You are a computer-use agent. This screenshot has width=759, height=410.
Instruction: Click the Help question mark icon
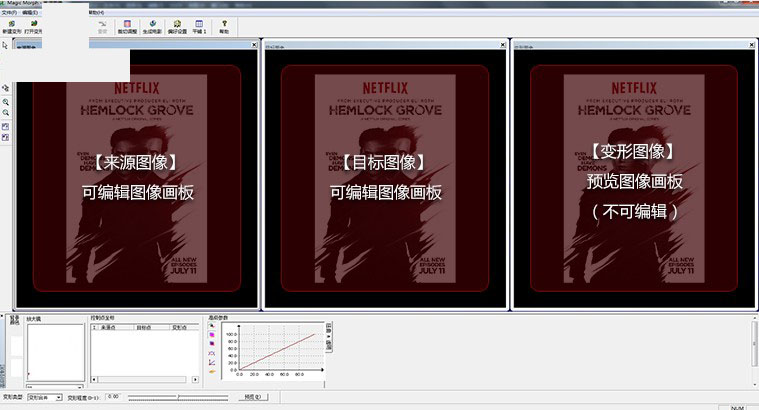(x=224, y=27)
